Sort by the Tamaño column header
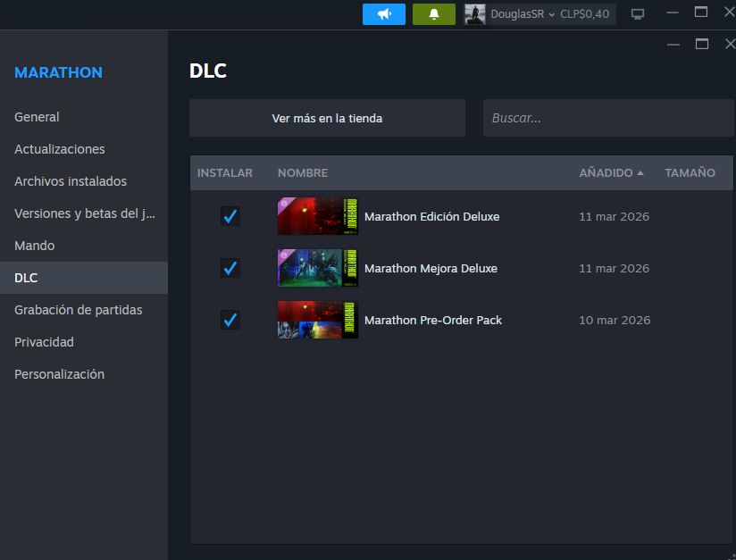Viewport: 736px width, 560px height. coord(690,173)
